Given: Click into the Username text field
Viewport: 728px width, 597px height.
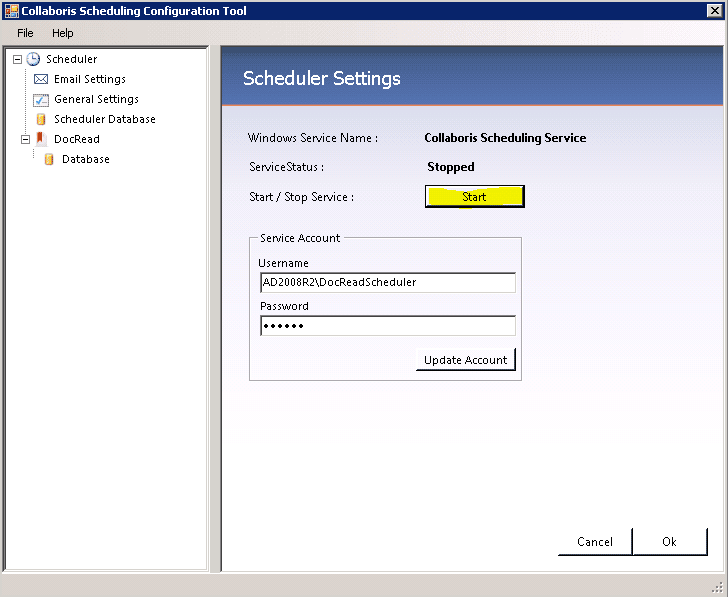Looking at the screenshot, I should [387, 282].
